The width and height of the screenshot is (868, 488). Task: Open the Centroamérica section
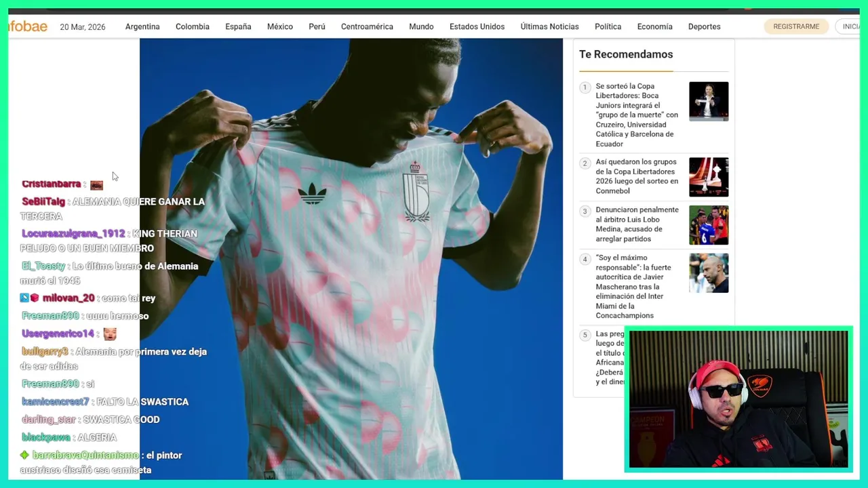(x=367, y=26)
